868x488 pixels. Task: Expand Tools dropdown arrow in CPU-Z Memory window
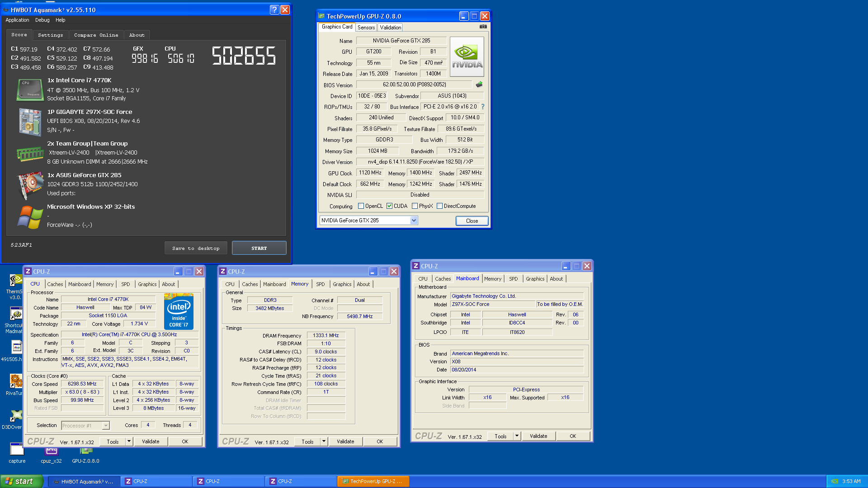point(324,441)
